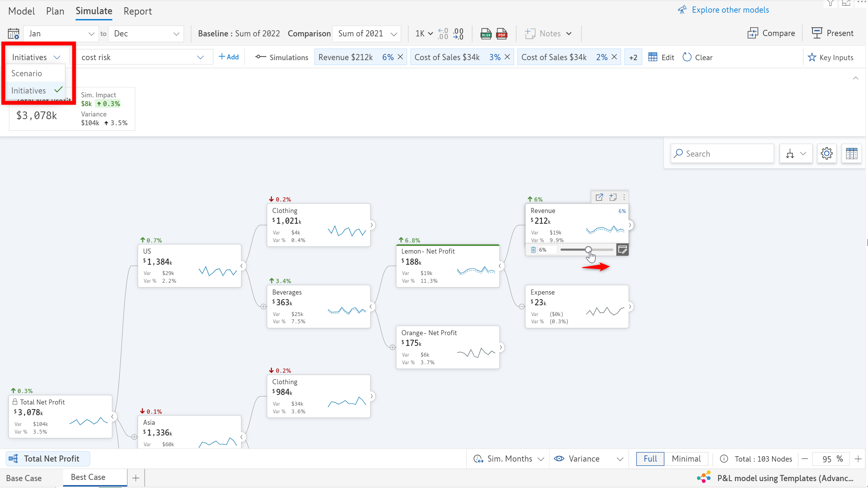
Task: Click the Revenue percentage slider handle
Action: pyautogui.click(x=588, y=250)
